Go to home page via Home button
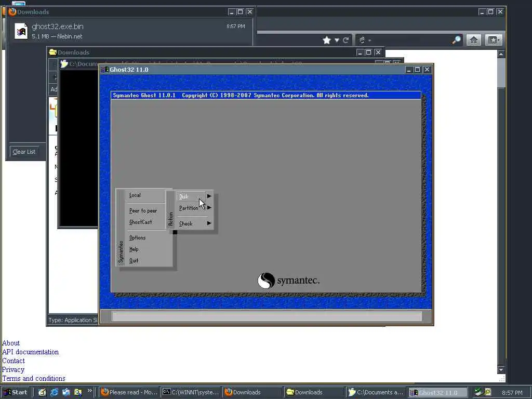Image resolution: width=532 pixels, height=399 pixels. pyautogui.click(x=474, y=40)
